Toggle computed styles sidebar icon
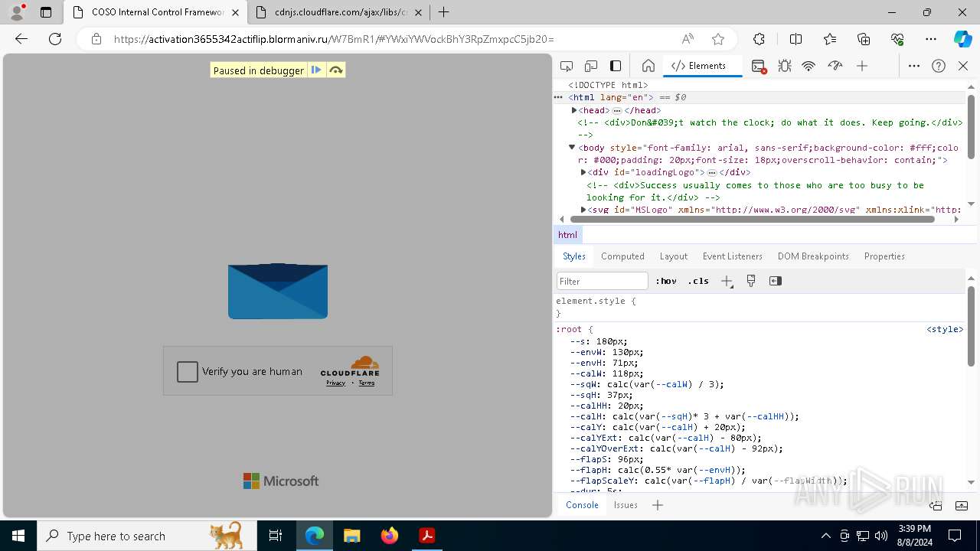The width and height of the screenshot is (980, 551). 776,281
